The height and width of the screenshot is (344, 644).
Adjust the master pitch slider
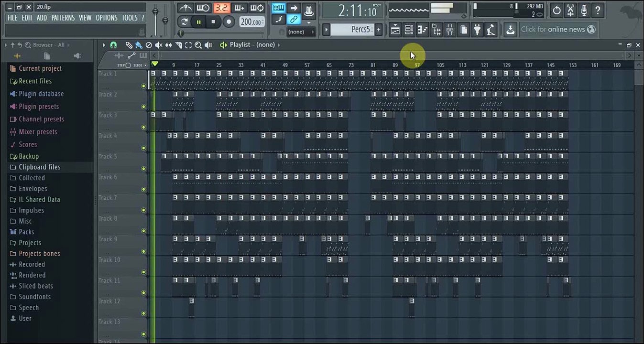165,19
